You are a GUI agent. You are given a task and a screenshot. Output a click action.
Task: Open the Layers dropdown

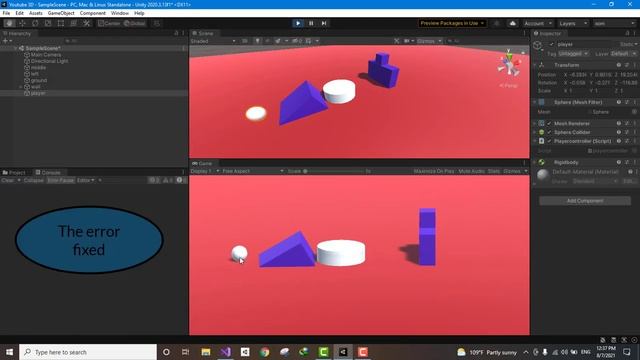(x=573, y=23)
